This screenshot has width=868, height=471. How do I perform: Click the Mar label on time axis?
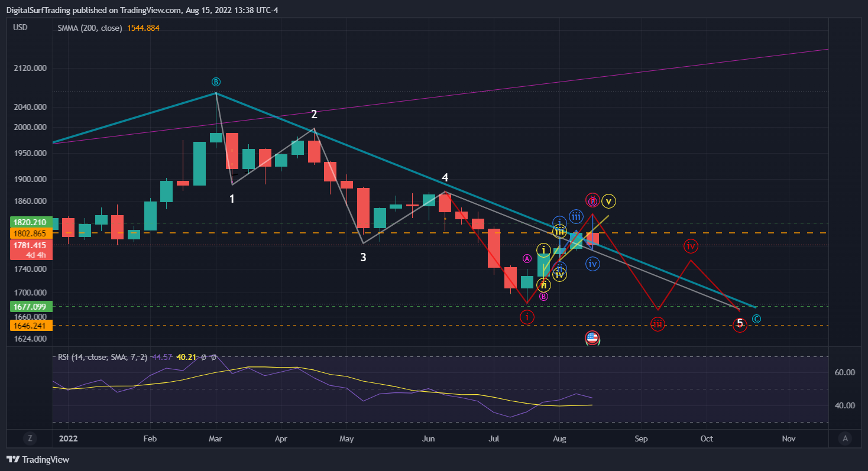point(215,438)
